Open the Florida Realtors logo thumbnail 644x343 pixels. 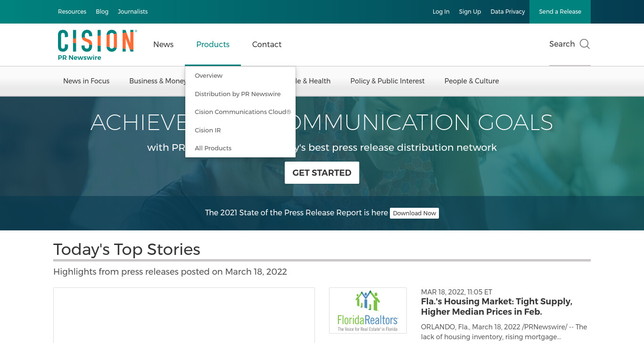[x=368, y=310]
